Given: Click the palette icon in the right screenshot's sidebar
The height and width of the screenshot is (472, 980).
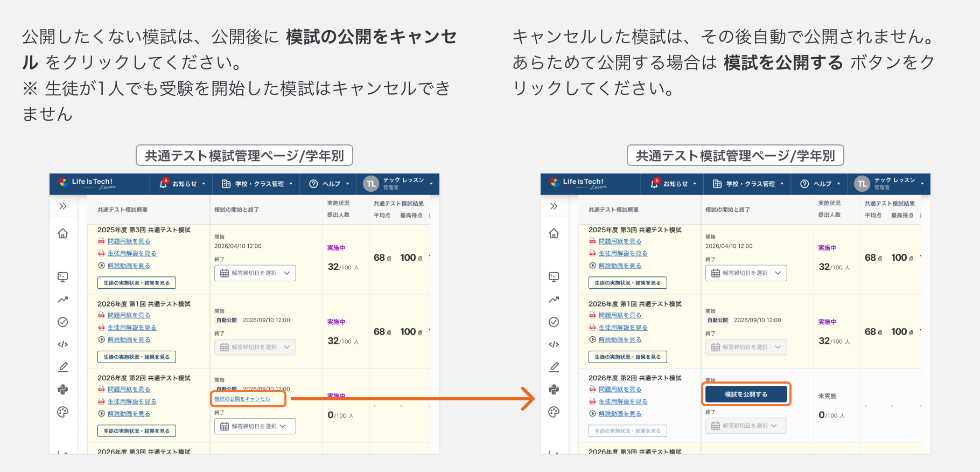Looking at the screenshot, I should pyautogui.click(x=554, y=412).
